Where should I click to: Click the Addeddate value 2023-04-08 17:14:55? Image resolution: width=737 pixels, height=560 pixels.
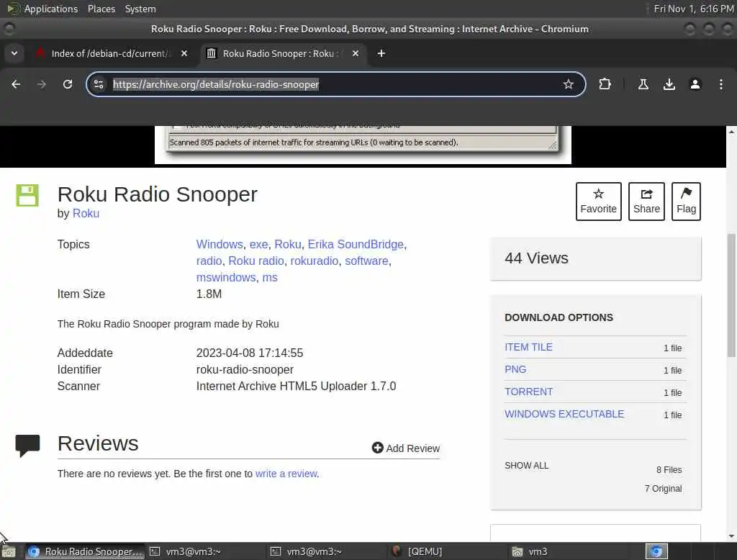point(250,353)
